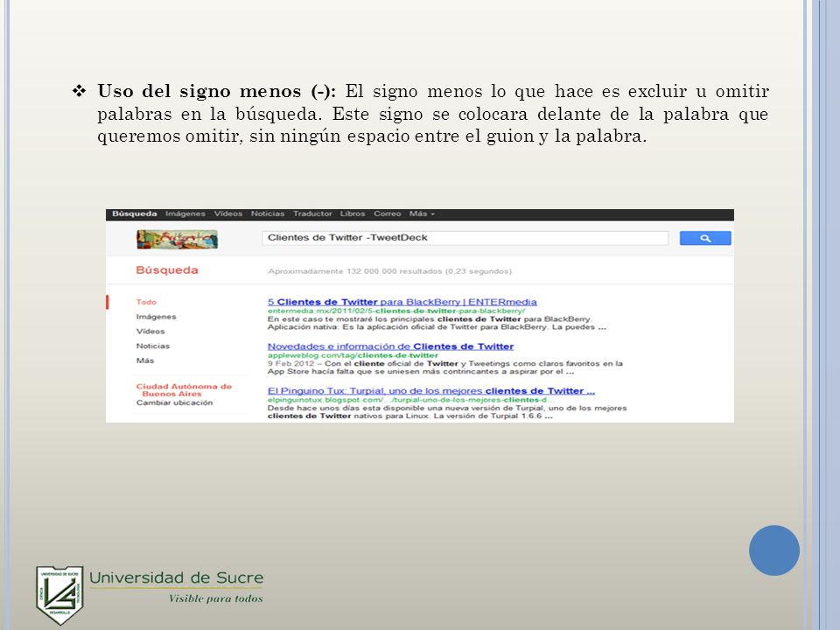Click the blue circle on the slide
840x630 pixels.
coord(774,550)
